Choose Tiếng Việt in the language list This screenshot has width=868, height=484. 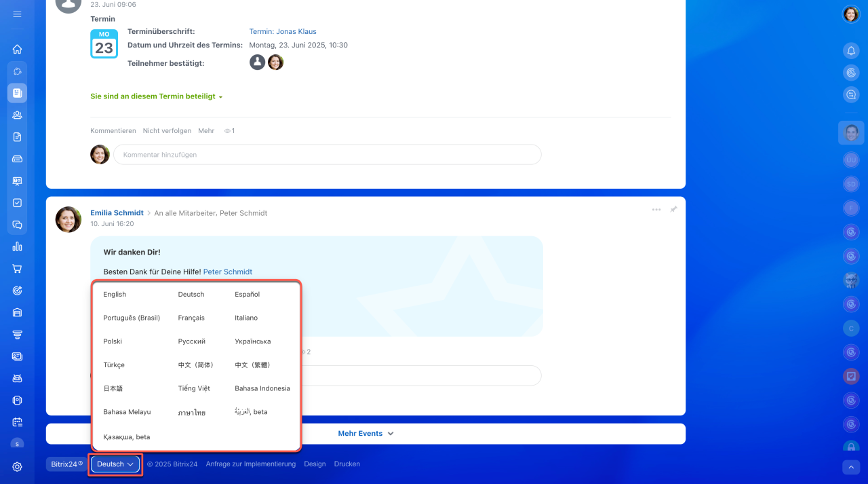point(194,388)
